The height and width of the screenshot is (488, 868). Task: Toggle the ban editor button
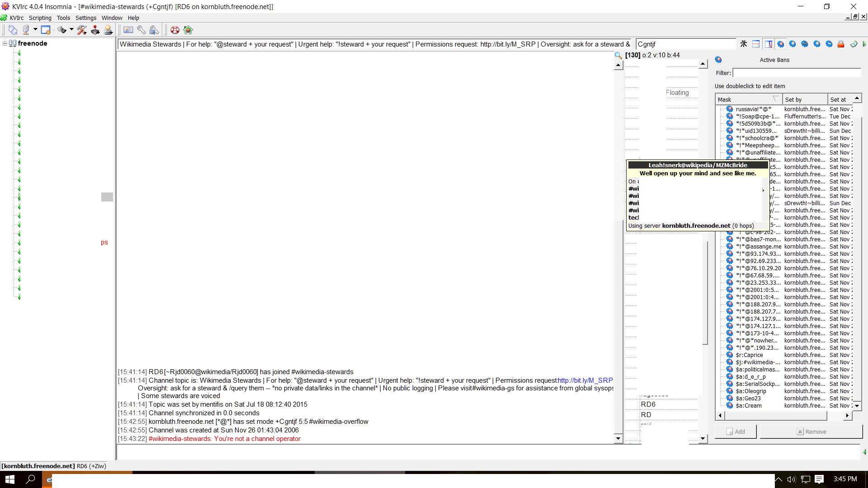click(x=780, y=44)
